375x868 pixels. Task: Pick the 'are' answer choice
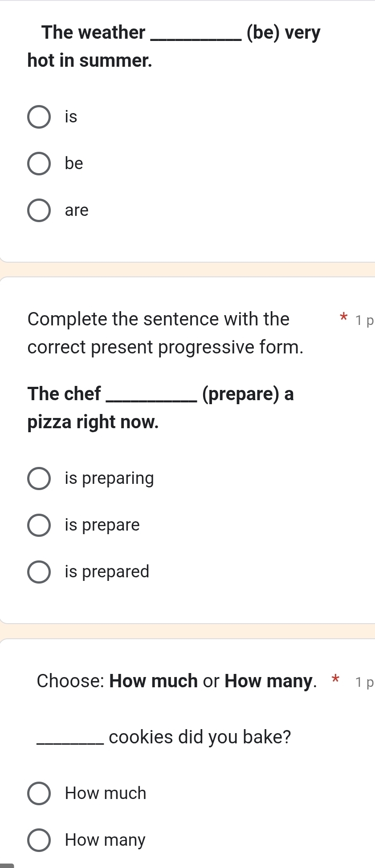tap(39, 210)
